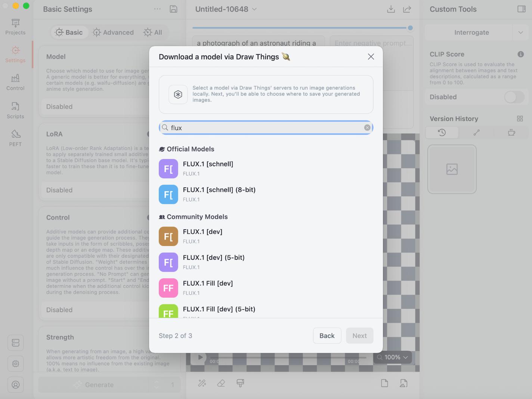This screenshot has height=399, width=532.
Task: Click the Next button in dialog
Action: 359,335
